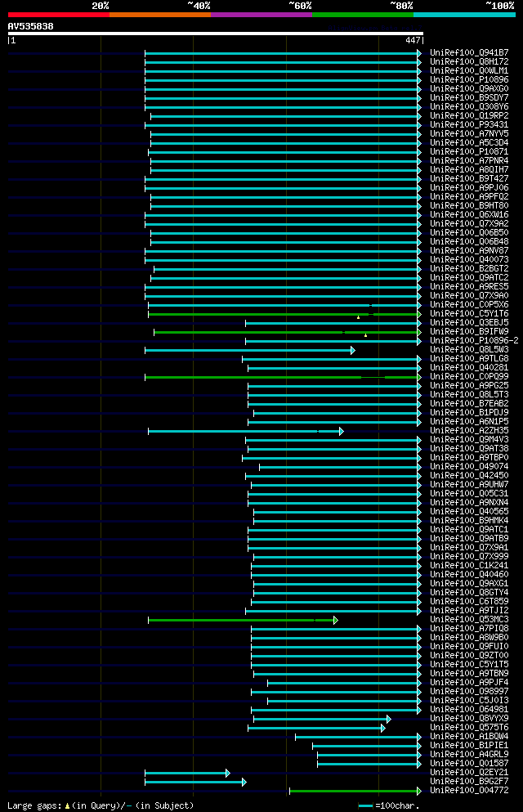Click the cyan alignment bar for UniRef100_Q2EY21
Viewport: 523px width, 812px height.
tap(187, 773)
